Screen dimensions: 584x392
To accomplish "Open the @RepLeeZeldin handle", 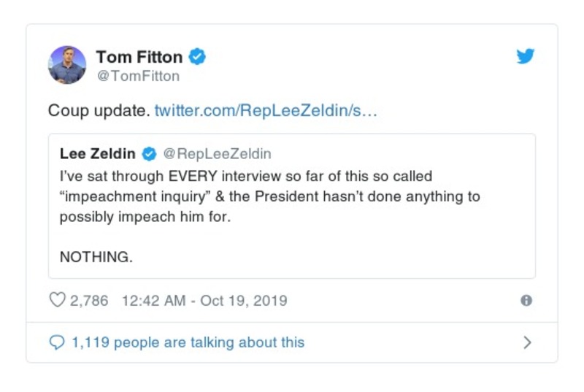I will click(x=217, y=154).
